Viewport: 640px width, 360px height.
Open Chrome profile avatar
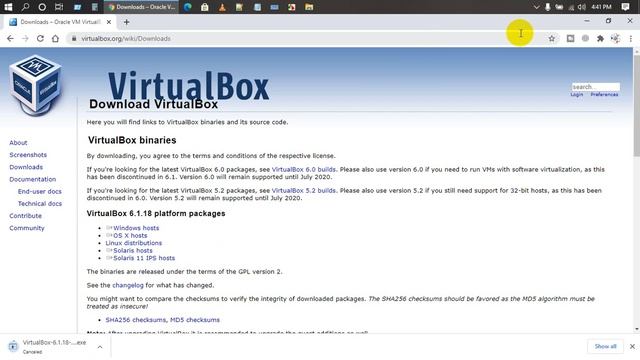click(616, 38)
